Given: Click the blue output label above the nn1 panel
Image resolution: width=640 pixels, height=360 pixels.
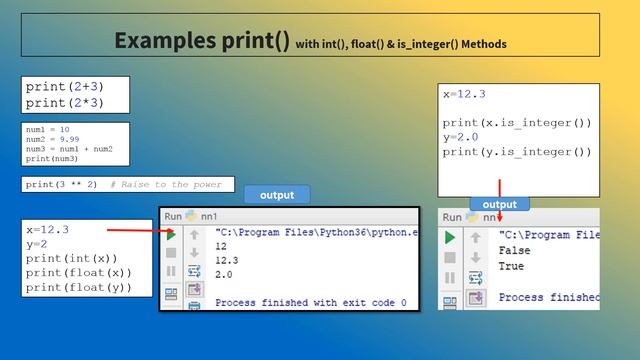Looking at the screenshot, I should pyautogui.click(x=277, y=195).
